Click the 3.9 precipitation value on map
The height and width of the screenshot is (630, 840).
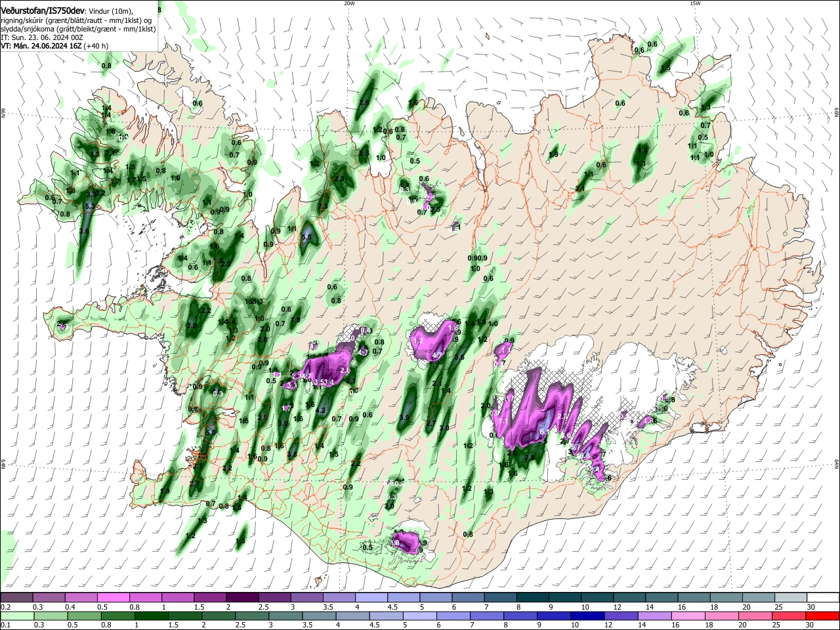(405, 417)
